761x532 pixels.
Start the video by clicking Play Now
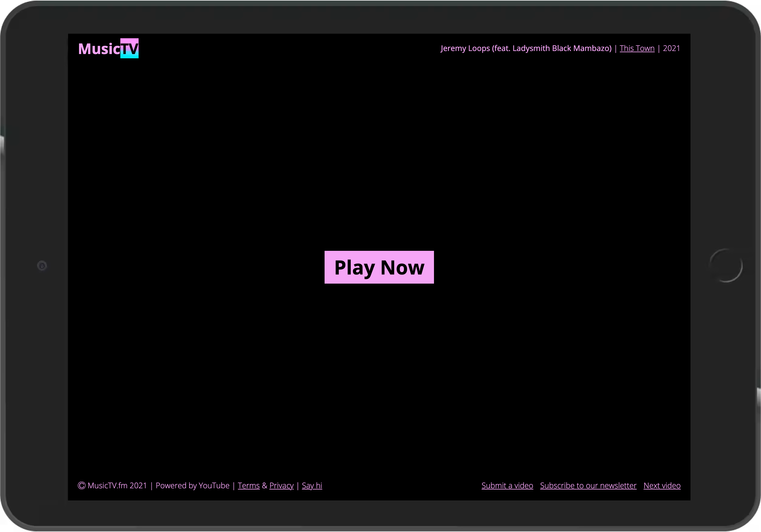point(379,267)
